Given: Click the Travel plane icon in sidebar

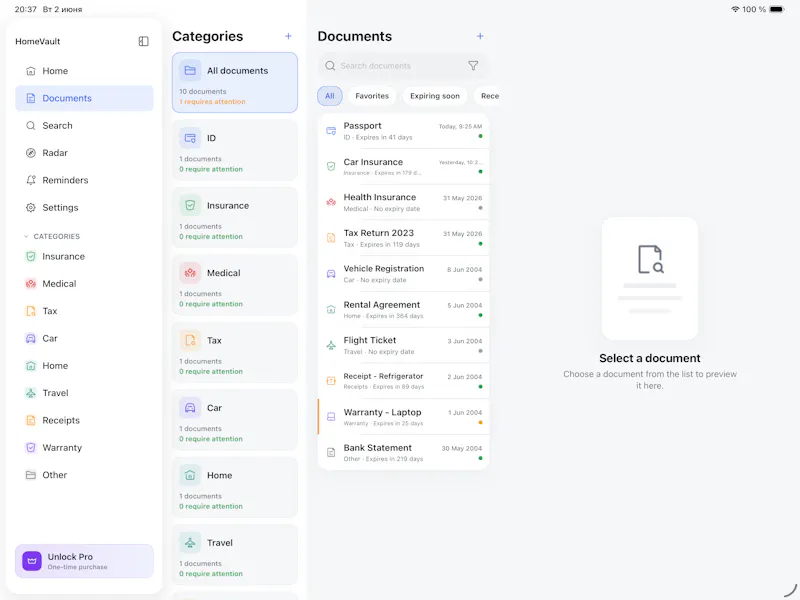Looking at the screenshot, I should coord(31,393).
